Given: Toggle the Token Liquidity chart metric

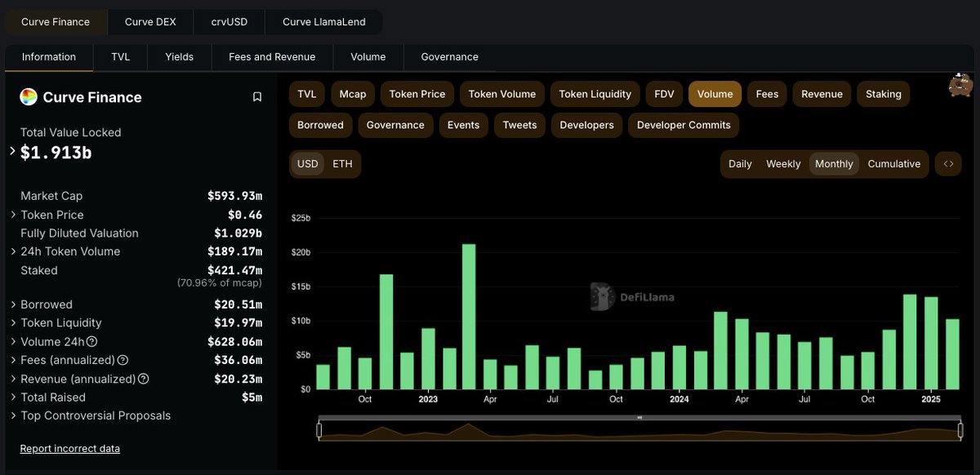Looking at the screenshot, I should point(595,94).
